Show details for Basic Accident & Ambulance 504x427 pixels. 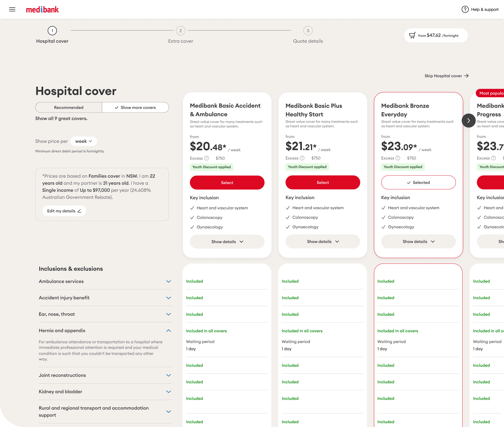pos(227,242)
